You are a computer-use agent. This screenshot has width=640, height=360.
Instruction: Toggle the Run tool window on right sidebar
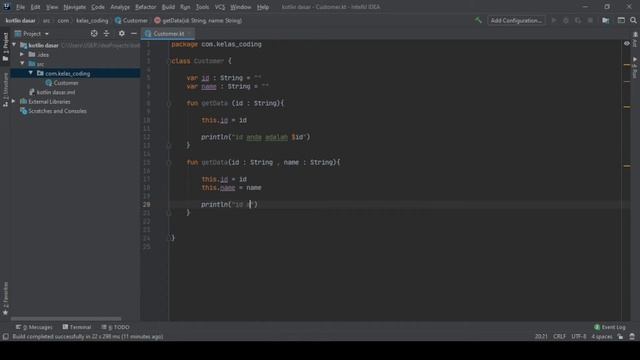click(x=635, y=68)
